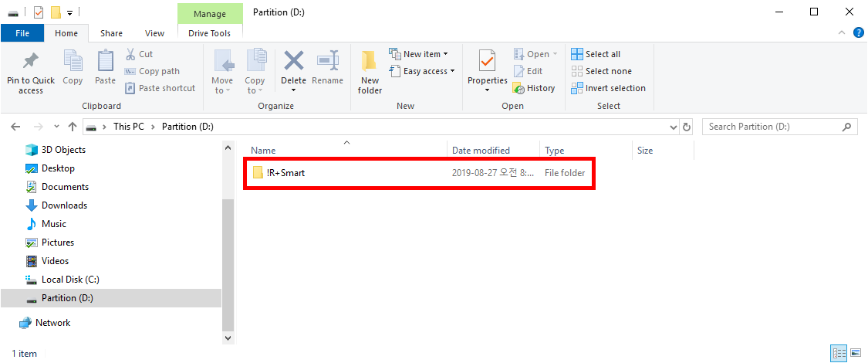This screenshot has height=363, width=868.
Task: Click the Rename icon
Action: pyautogui.click(x=328, y=60)
